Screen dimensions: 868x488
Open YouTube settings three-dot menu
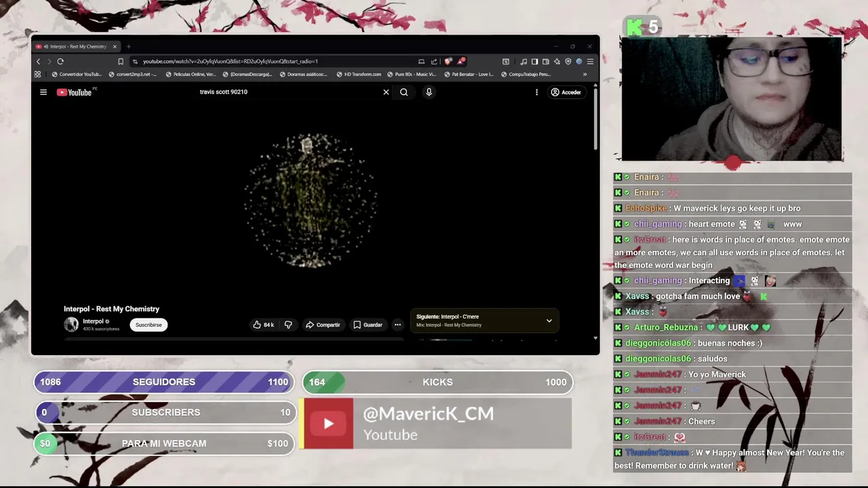(x=536, y=92)
